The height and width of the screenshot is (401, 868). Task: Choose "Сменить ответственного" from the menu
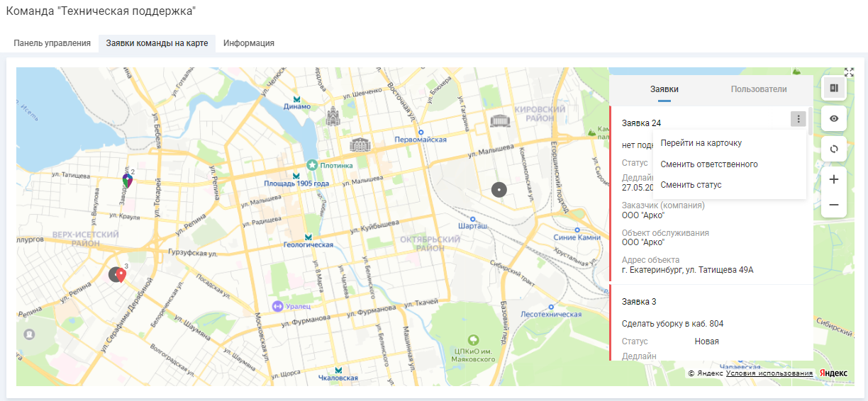point(708,164)
